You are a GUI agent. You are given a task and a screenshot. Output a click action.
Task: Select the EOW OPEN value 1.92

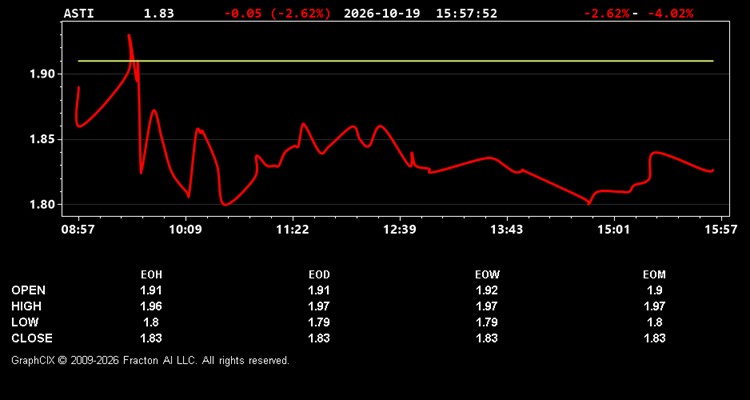coord(486,290)
